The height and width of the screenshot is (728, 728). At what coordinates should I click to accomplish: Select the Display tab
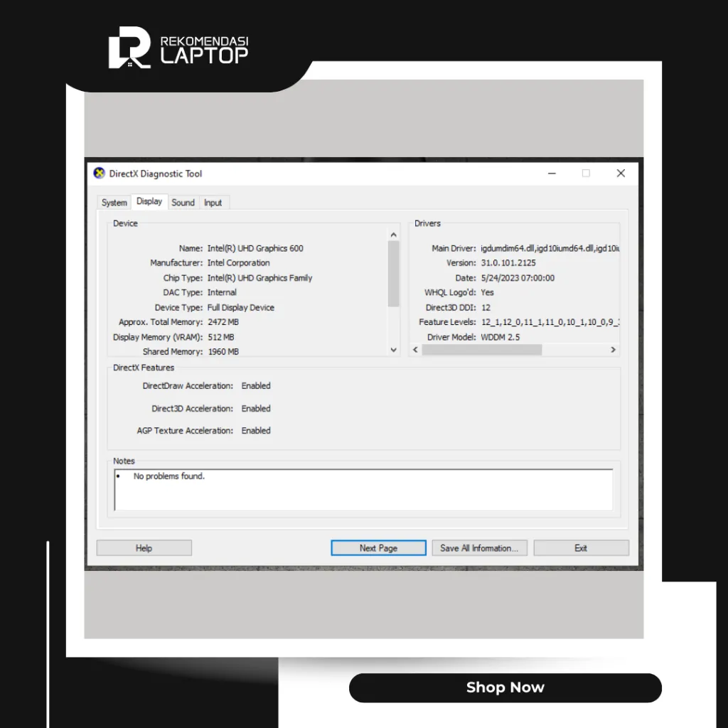tap(149, 201)
